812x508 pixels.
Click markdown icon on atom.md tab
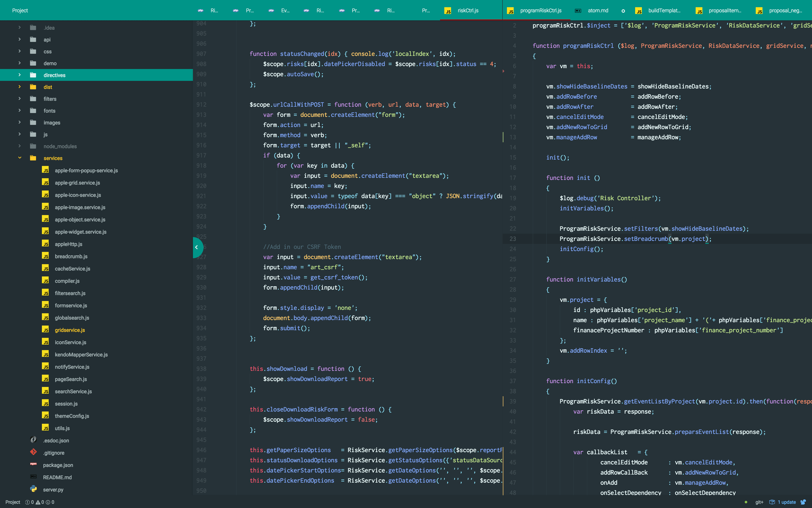click(x=578, y=11)
